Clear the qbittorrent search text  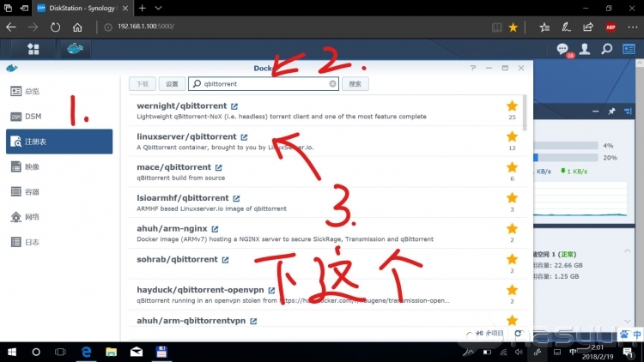click(x=332, y=84)
